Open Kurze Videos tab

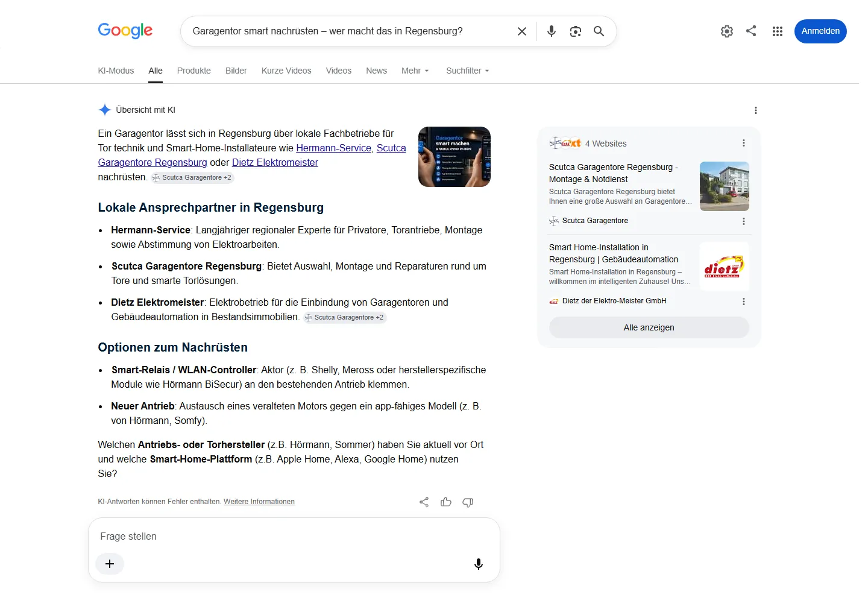[x=286, y=71]
